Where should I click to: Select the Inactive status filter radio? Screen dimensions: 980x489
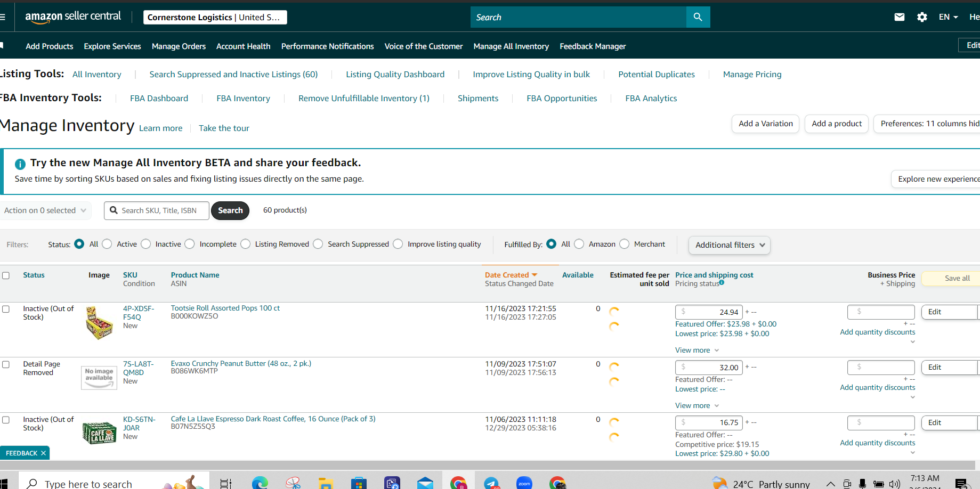click(x=146, y=244)
